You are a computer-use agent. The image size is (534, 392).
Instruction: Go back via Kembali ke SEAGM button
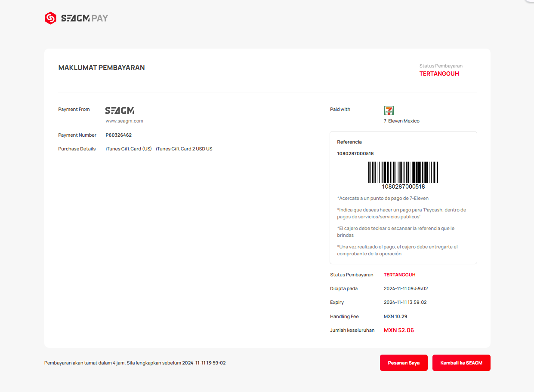(461, 363)
